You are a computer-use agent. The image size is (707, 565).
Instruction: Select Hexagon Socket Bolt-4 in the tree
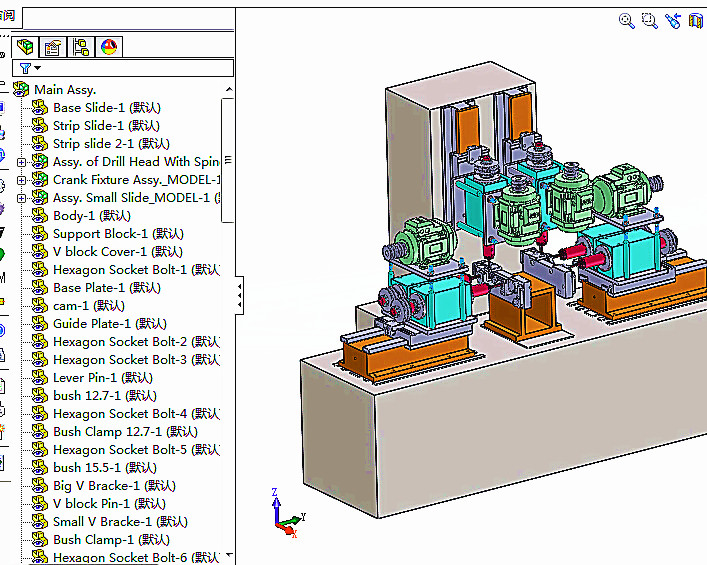pos(136,414)
